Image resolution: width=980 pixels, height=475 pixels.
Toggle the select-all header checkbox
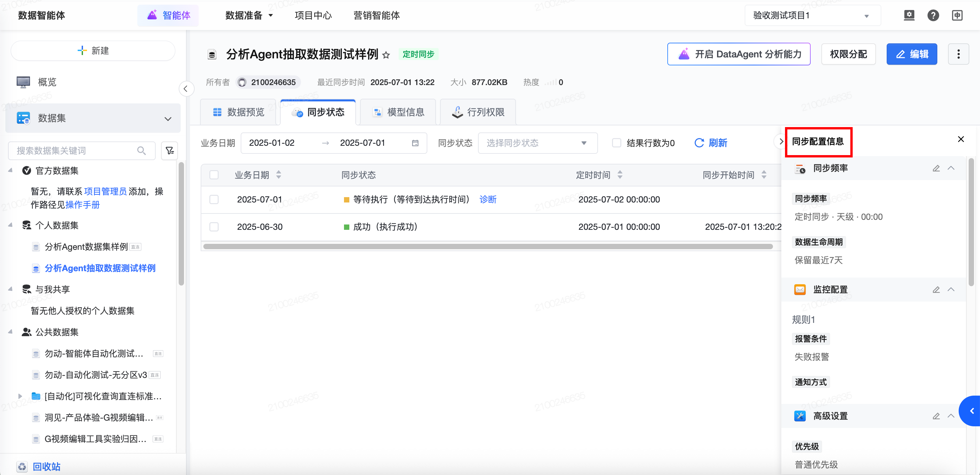coord(214,175)
